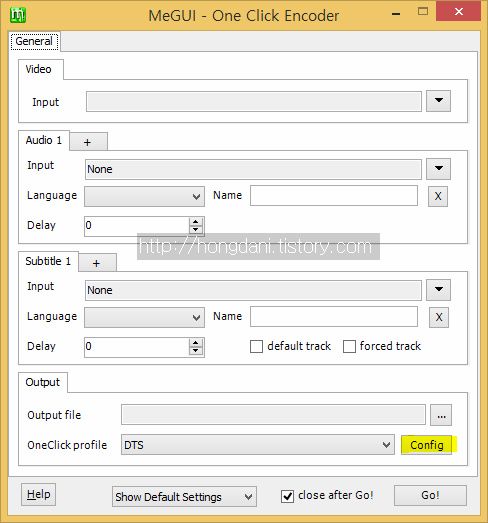Click the Config button
Viewport: 488px width, 523px height.
point(427,445)
